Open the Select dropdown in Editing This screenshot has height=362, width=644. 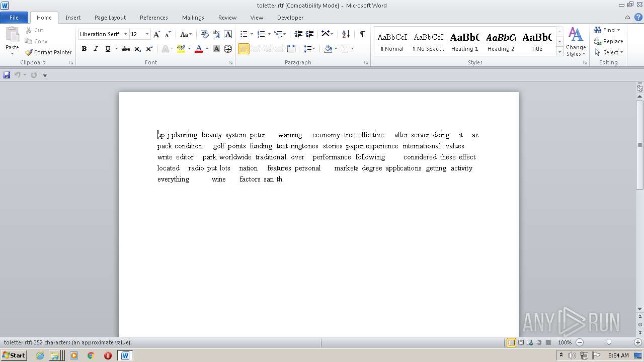point(608,52)
